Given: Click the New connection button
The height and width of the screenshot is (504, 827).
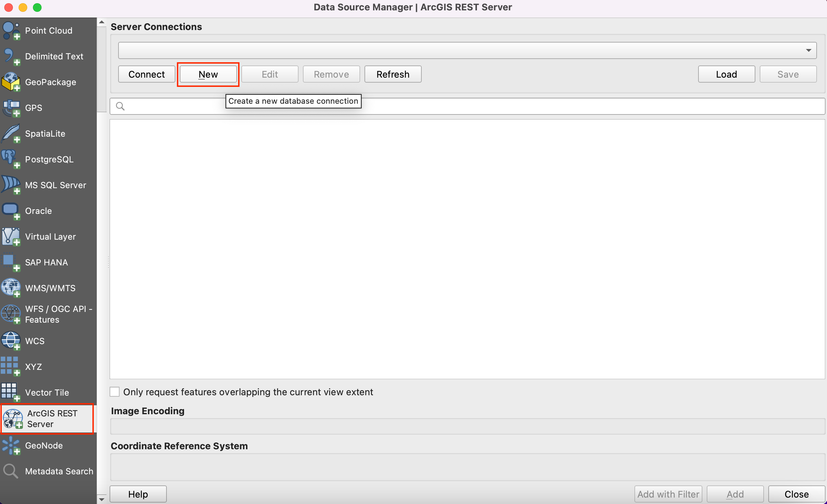Looking at the screenshot, I should coord(208,74).
